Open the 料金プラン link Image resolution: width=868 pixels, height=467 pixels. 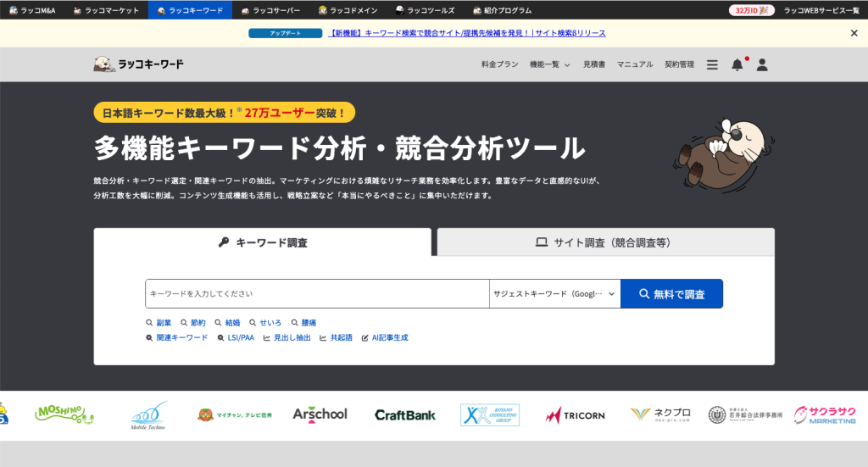tap(499, 64)
